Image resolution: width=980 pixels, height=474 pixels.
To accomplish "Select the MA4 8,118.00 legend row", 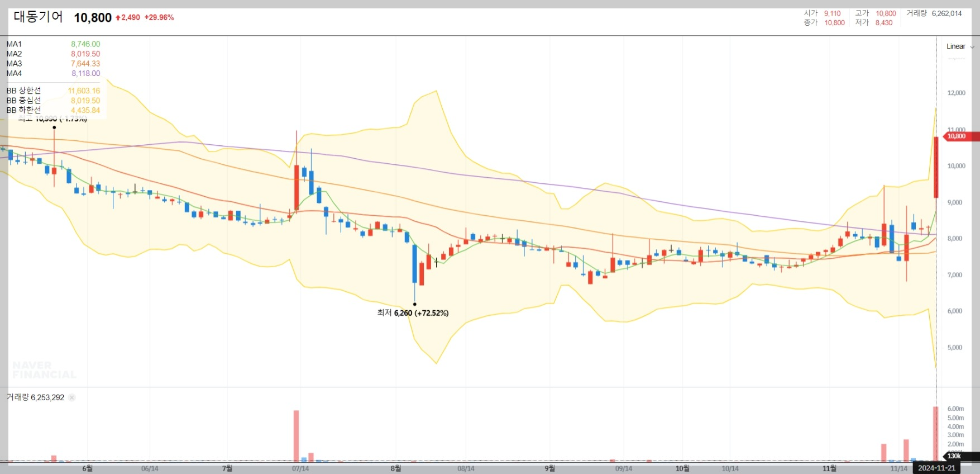I will coord(53,73).
